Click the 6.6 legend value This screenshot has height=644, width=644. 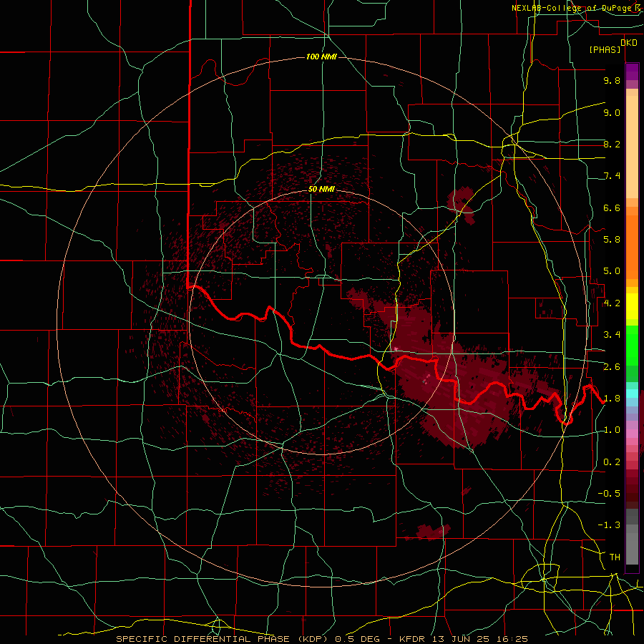(x=612, y=208)
